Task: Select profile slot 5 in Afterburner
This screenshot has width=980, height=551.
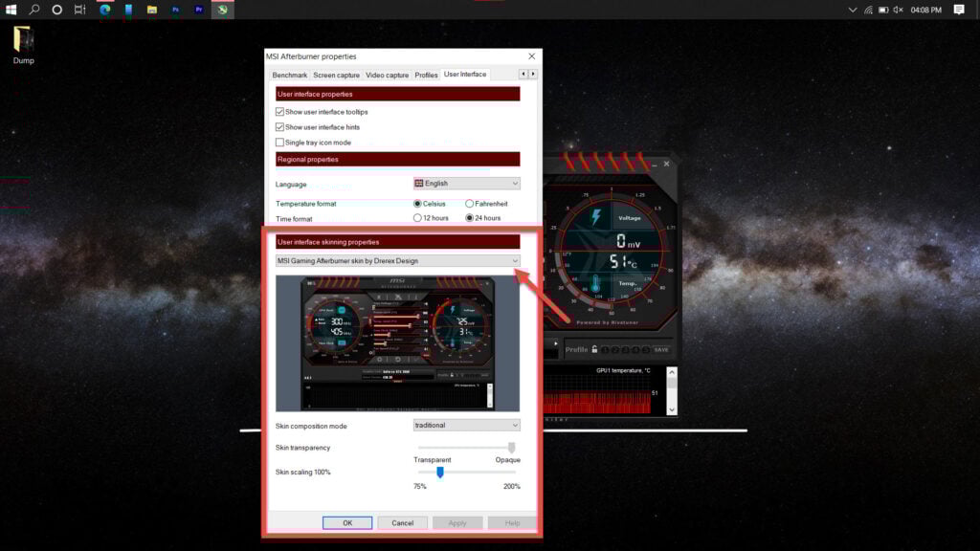Action: 646,350
